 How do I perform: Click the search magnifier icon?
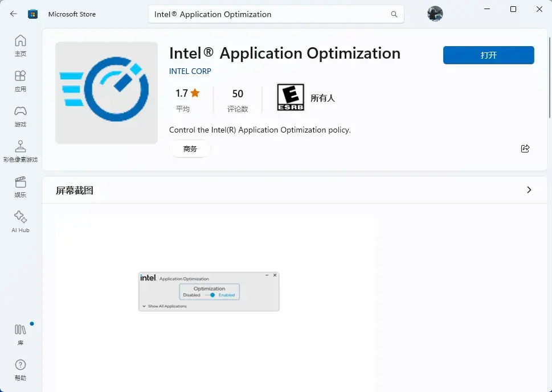pos(394,14)
